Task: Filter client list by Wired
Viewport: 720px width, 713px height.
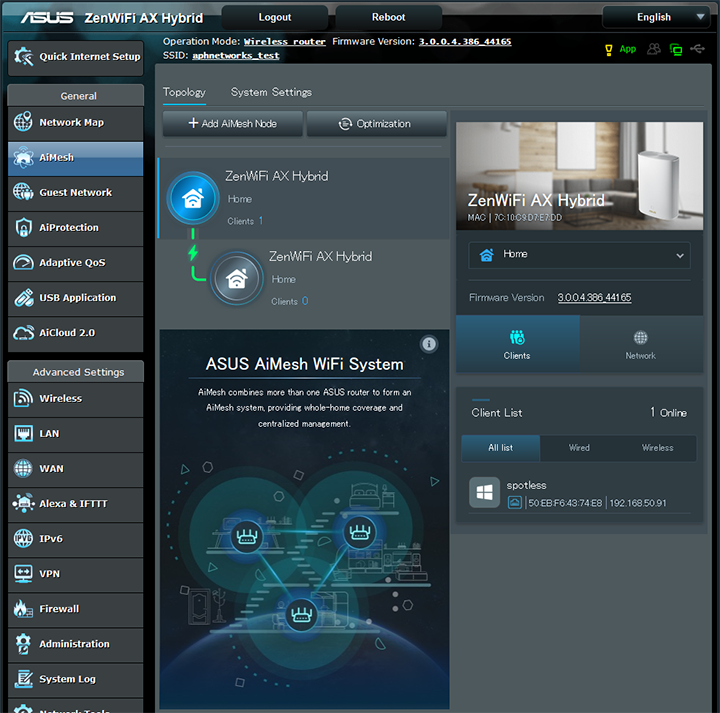Action: [579, 448]
